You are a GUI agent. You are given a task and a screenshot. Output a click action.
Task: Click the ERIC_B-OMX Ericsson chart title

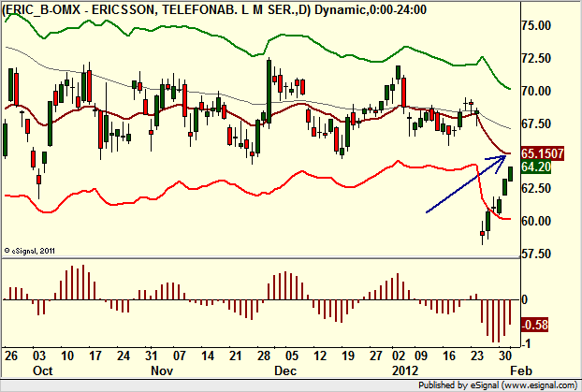tap(214, 9)
